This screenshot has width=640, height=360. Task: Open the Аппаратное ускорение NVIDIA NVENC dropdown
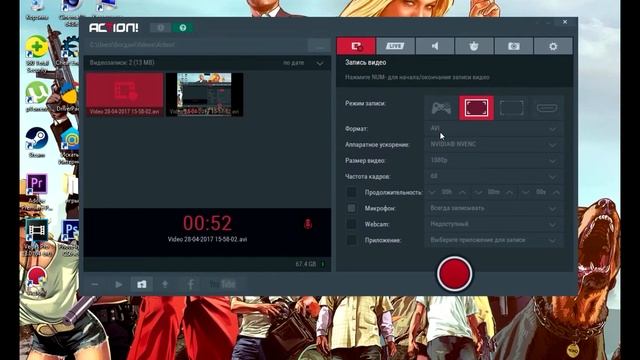coord(494,144)
